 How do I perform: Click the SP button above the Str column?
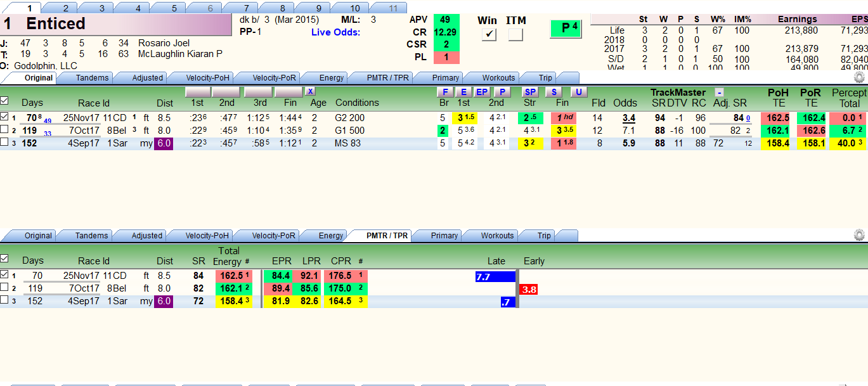tap(529, 92)
